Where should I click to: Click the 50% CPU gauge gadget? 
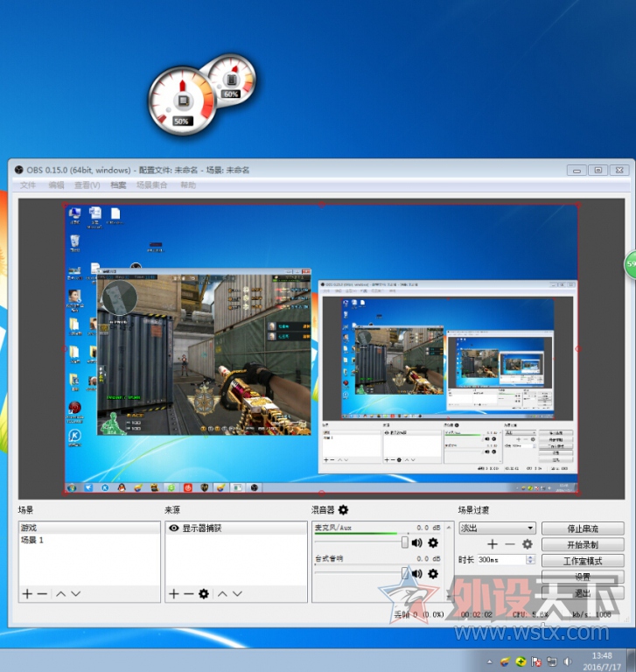181,101
